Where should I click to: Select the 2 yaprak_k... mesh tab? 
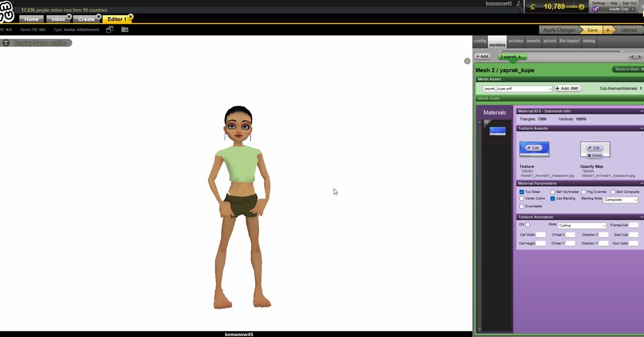(x=512, y=57)
